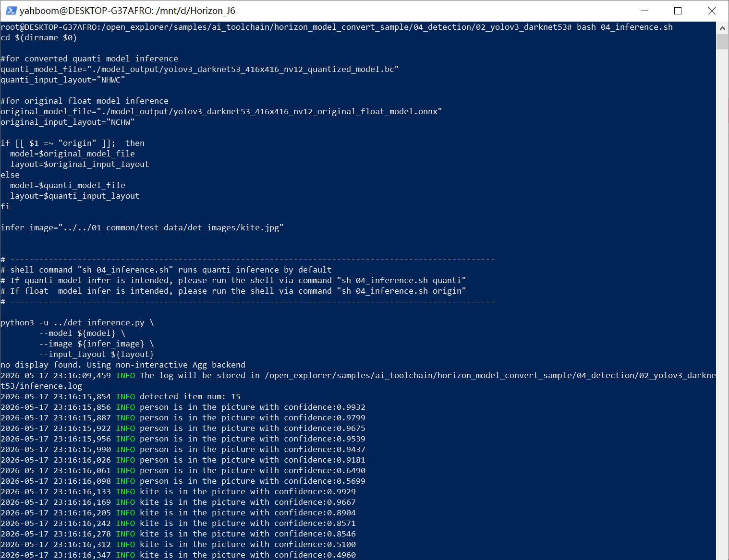
Task: Click the person confidence:0.9539 log line
Action: [x=183, y=439]
